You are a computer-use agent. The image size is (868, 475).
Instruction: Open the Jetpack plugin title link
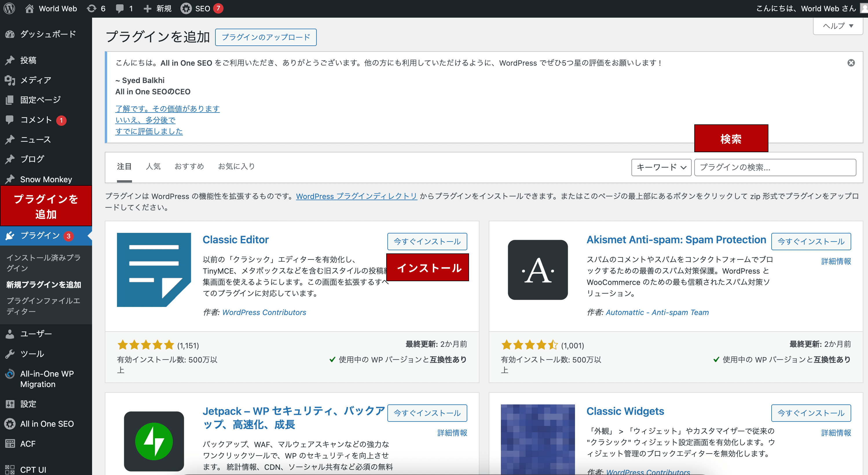click(294, 418)
